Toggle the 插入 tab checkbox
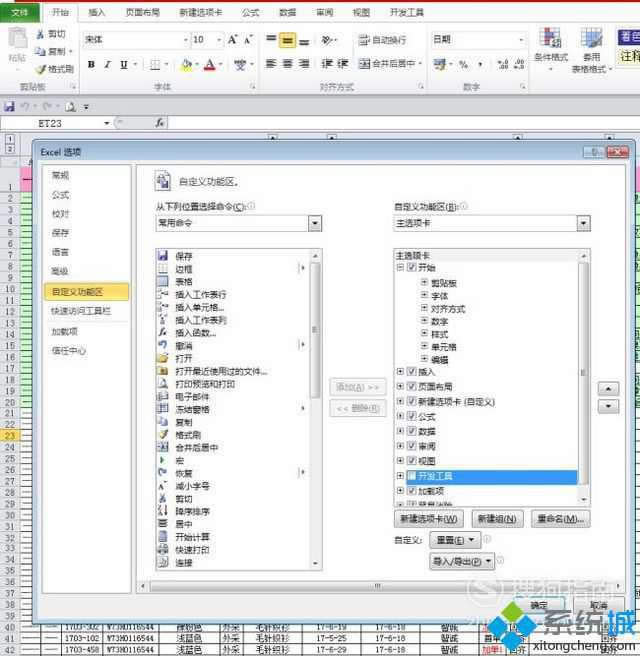This screenshot has height=656, width=640. [412, 372]
